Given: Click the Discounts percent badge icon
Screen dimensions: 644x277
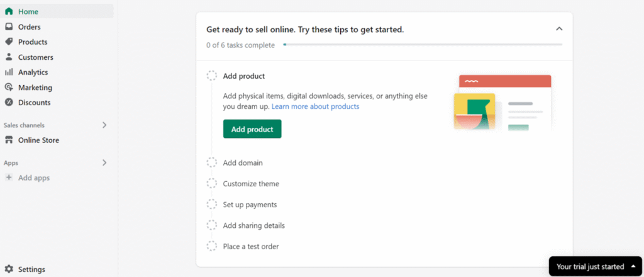Looking at the screenshot, I should (9, 103).
